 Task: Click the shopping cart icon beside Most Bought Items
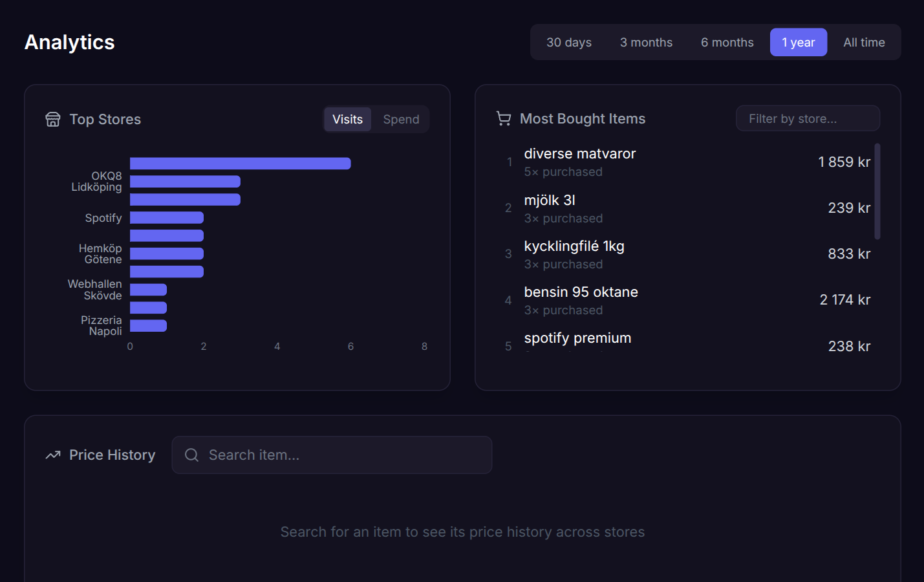click(503, 118)
